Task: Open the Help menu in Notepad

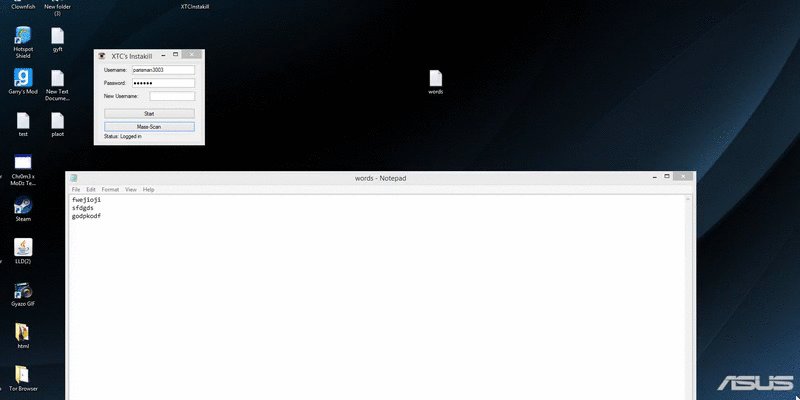Action: pyautogui.click(x=148, y=189)
